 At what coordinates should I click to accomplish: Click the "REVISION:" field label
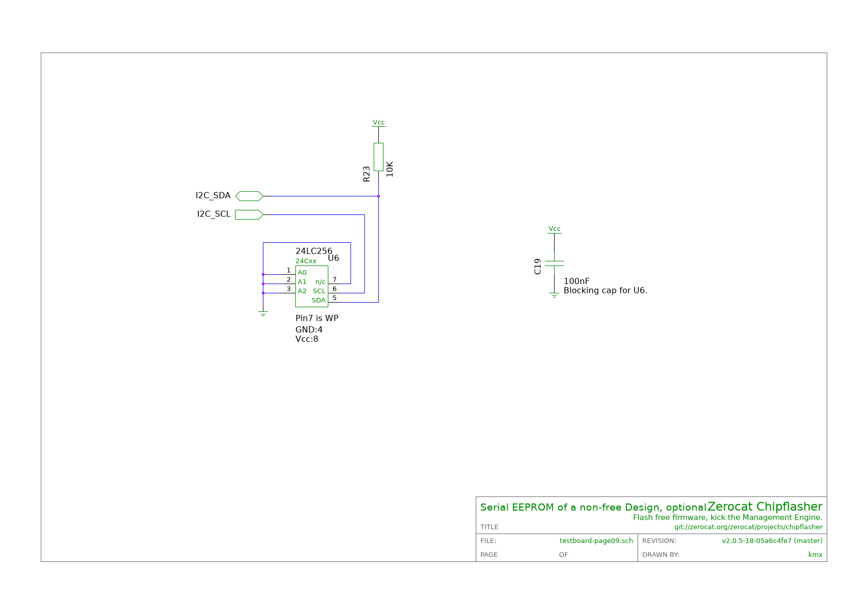[659, 541]
